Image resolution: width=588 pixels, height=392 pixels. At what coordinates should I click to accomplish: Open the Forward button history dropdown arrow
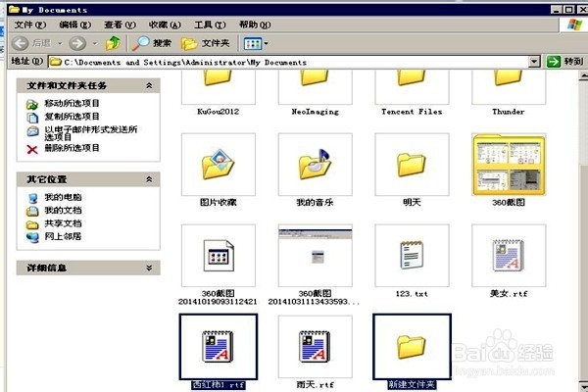pos(95,43)
